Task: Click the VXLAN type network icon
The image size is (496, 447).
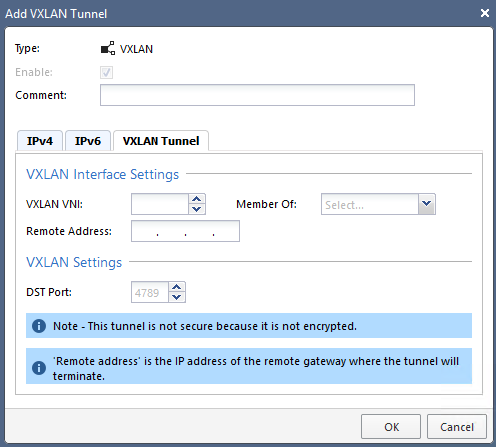Action: (108, 48)
